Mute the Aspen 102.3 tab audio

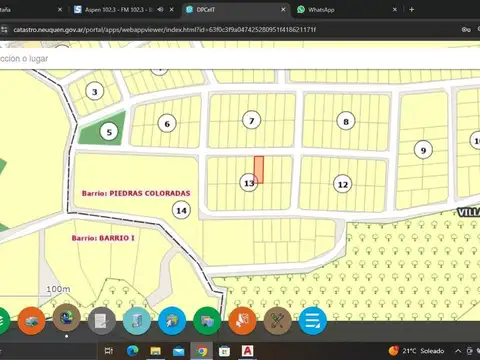[160, 10]
